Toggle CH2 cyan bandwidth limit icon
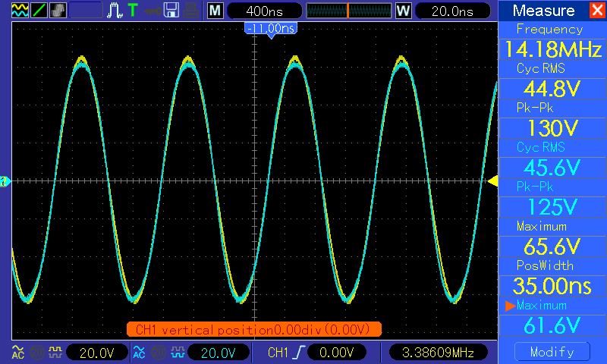The height and width of the screenshot is (364, 607). click(176, 352)
